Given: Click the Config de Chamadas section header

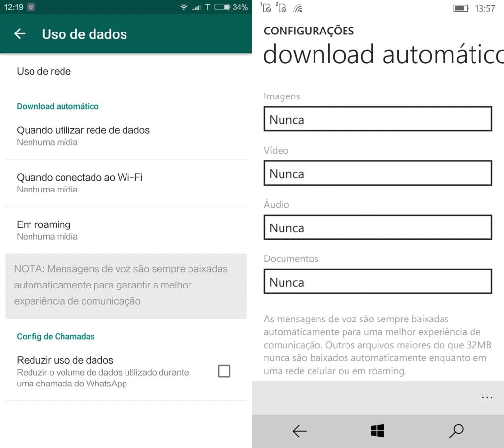Looking at the screenshot, I should (56, 336).
